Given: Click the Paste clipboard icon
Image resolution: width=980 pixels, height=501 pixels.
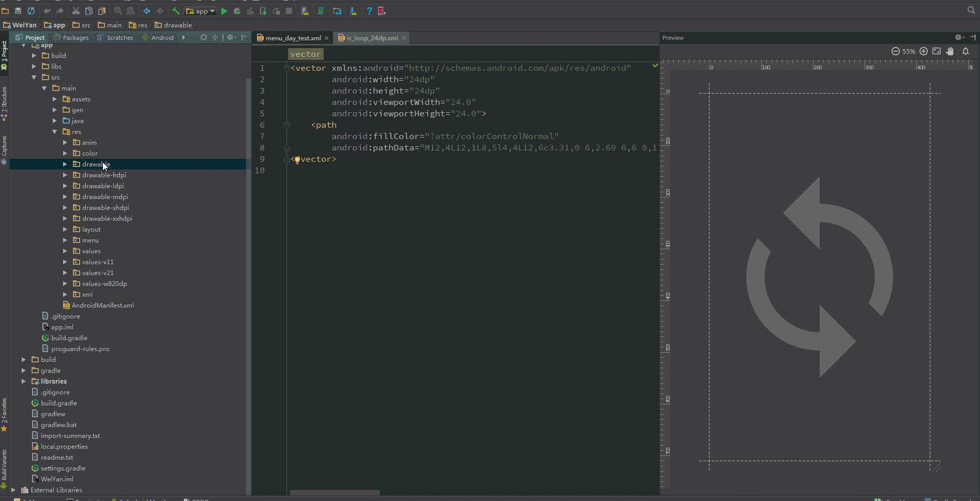Looking at the screenshot, I should click(x=102, y=11).
